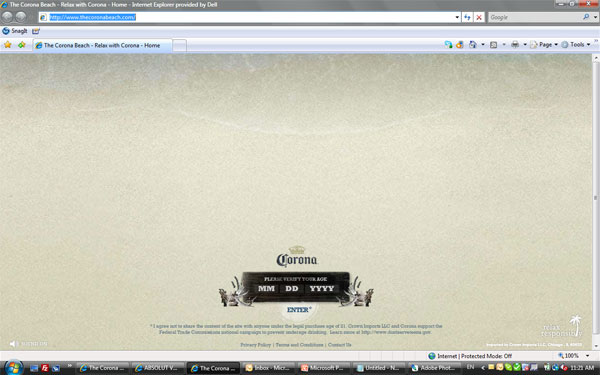Open the zoom level dropdown arrow
The image size is (600, 375).
tap(587, 356)
